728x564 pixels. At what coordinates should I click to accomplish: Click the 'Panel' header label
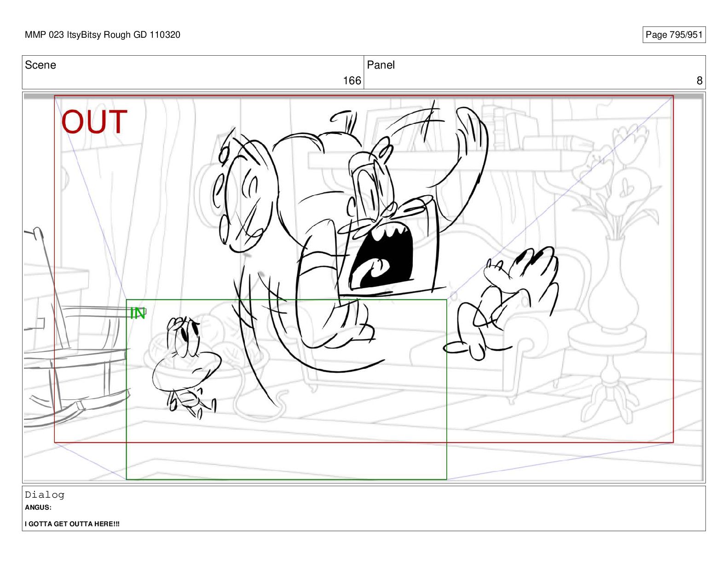tap(381, 65)
